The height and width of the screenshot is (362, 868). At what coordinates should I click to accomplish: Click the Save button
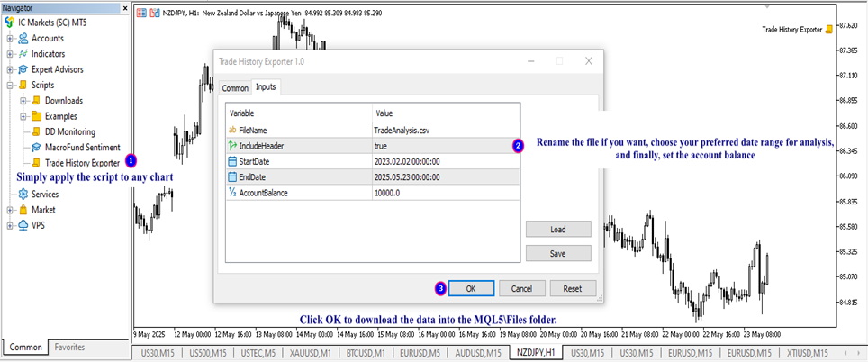(x=558, y=254)
